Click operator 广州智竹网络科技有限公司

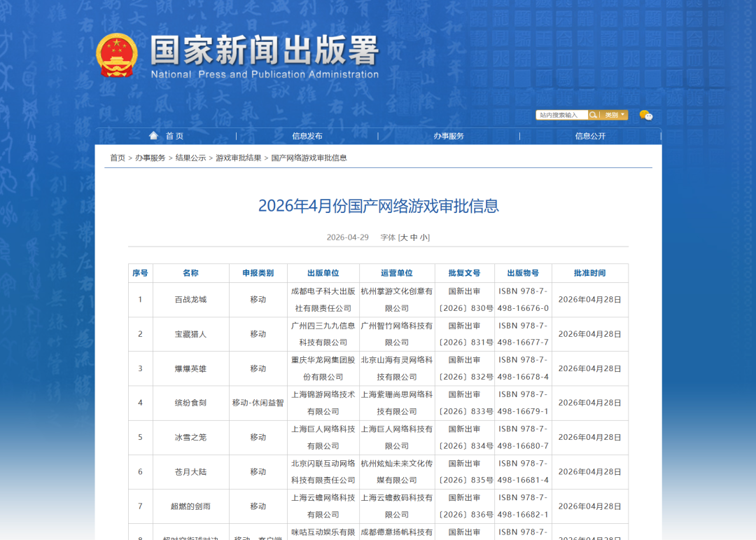tap(397, 334)
